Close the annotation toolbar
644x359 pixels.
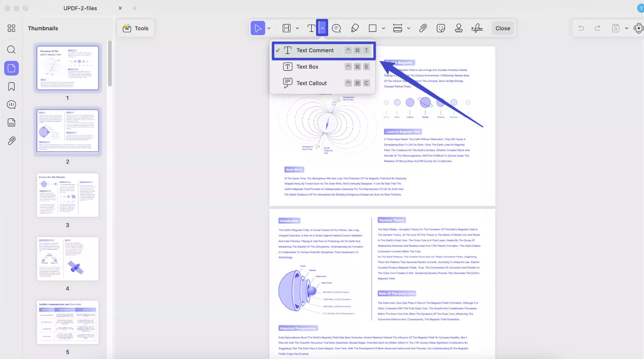pos(502,28)
